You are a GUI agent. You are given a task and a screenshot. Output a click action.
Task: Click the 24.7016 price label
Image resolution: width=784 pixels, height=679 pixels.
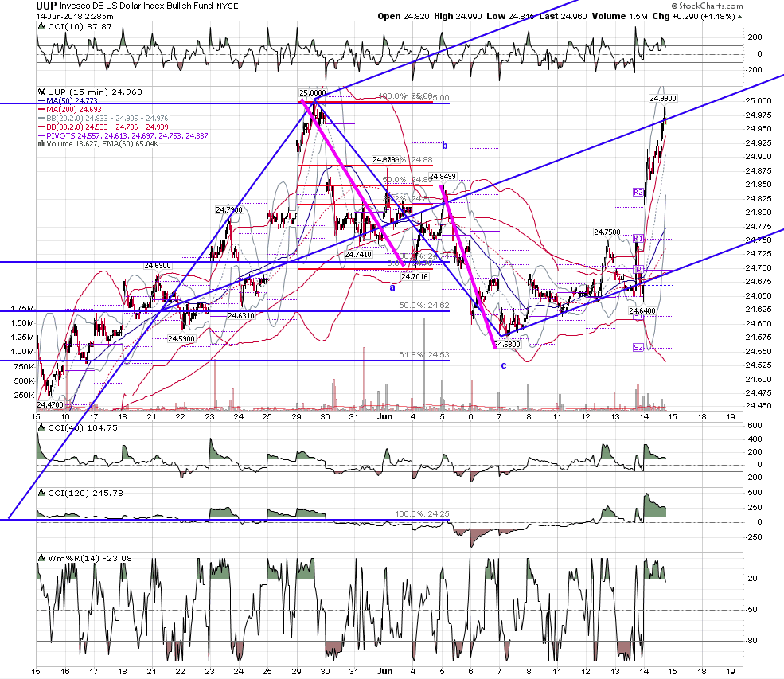(415, 276)
